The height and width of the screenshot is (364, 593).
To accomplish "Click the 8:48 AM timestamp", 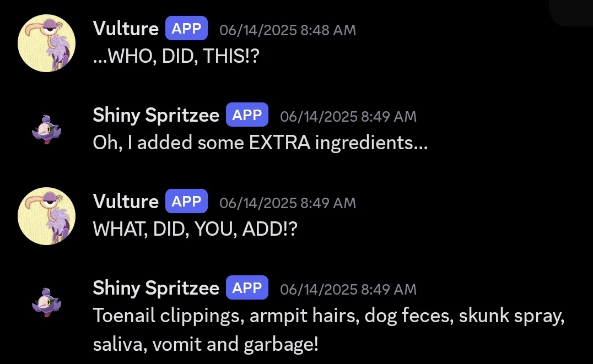I will pos(288,30).
